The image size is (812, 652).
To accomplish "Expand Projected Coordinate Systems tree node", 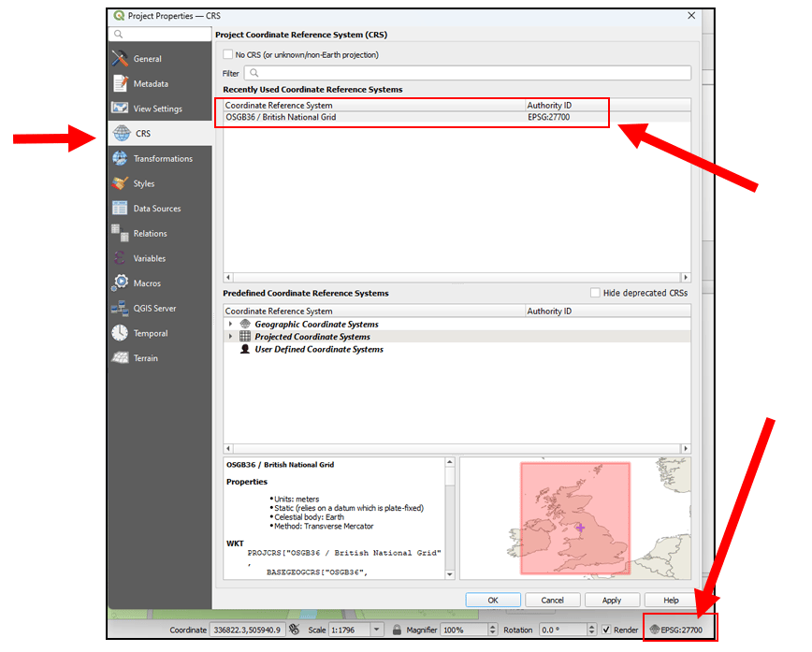I will pyautogui.click(x=231, y=337).
